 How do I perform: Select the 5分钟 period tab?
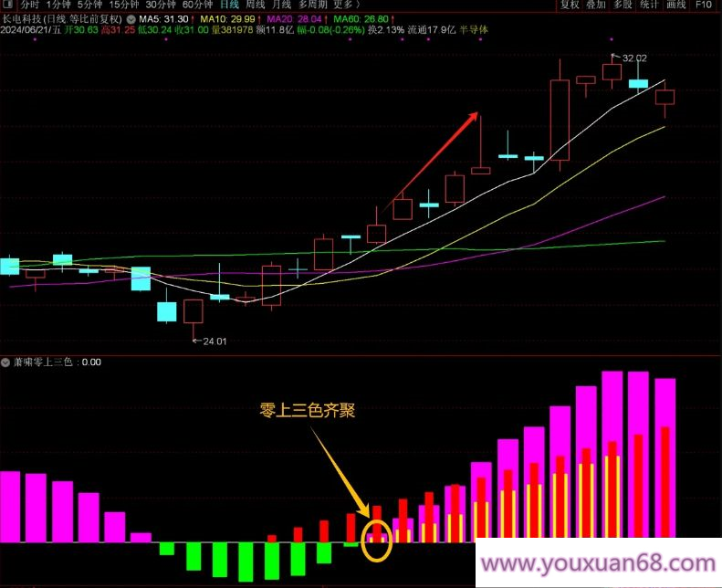coord(89,5)
